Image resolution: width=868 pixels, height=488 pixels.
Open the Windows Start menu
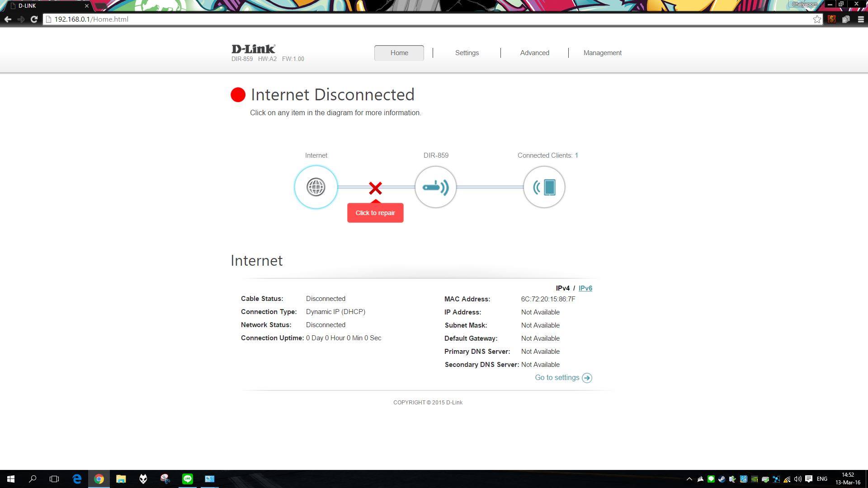[x=11, y=479]
